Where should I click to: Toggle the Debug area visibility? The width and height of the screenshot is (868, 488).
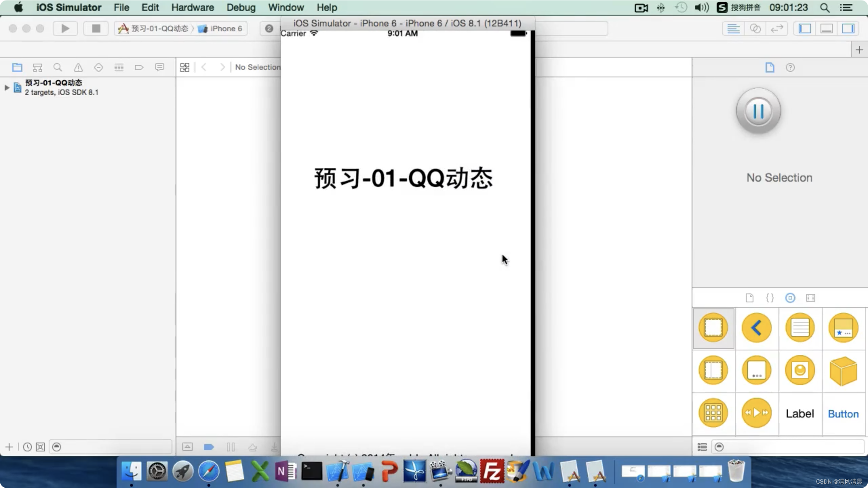tap(826, 28)
